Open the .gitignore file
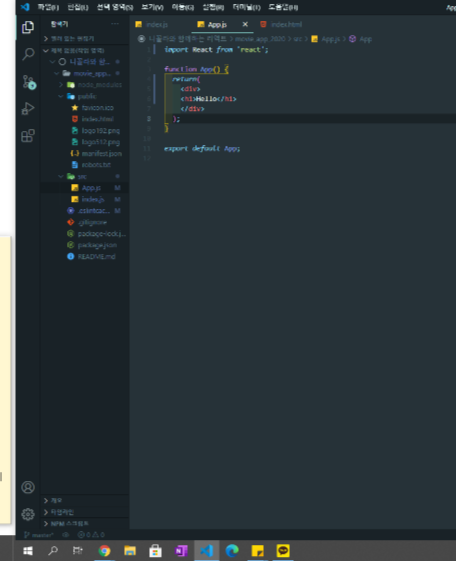 pos(84,222)
